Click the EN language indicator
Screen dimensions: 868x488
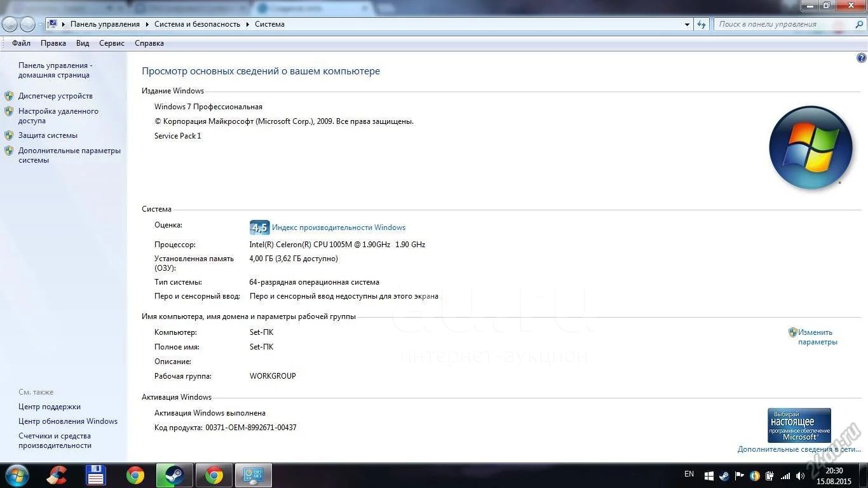coord(689,474)
